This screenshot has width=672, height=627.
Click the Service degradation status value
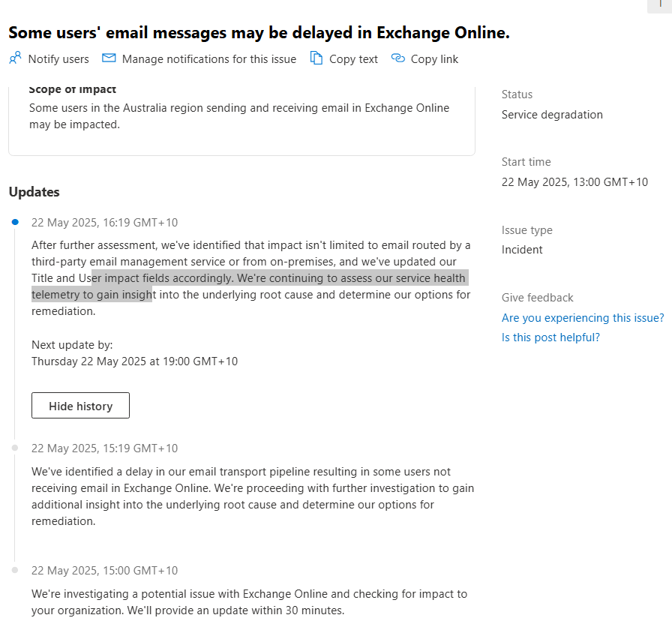tap(552, 115)
